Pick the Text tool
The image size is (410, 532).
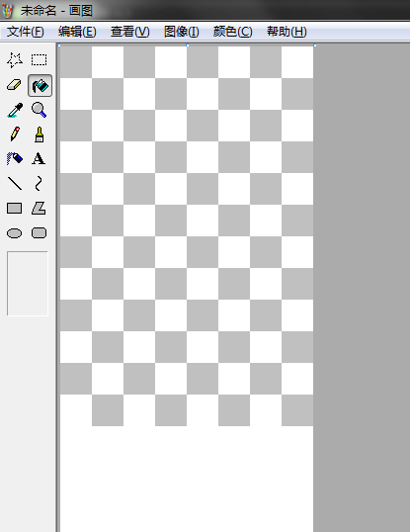39,159
